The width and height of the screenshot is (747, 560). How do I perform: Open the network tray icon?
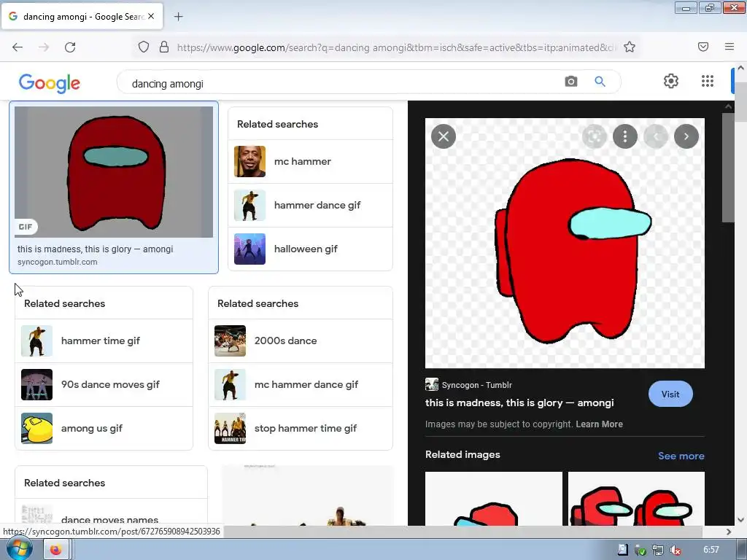coord(658,550)
